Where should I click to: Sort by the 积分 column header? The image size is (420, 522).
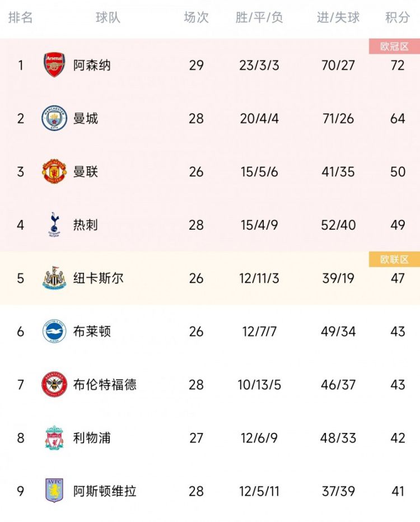pyautogui.click(x=397, y=17)
